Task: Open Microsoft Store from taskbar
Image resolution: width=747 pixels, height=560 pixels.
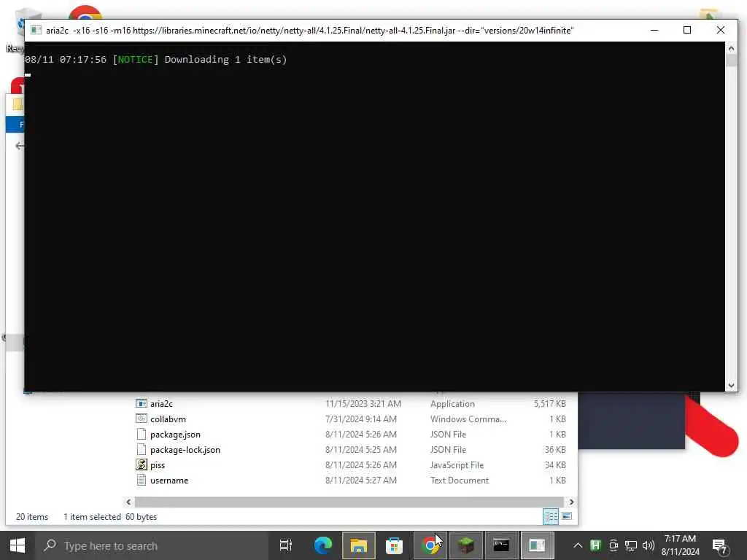Action: point(394,545)
